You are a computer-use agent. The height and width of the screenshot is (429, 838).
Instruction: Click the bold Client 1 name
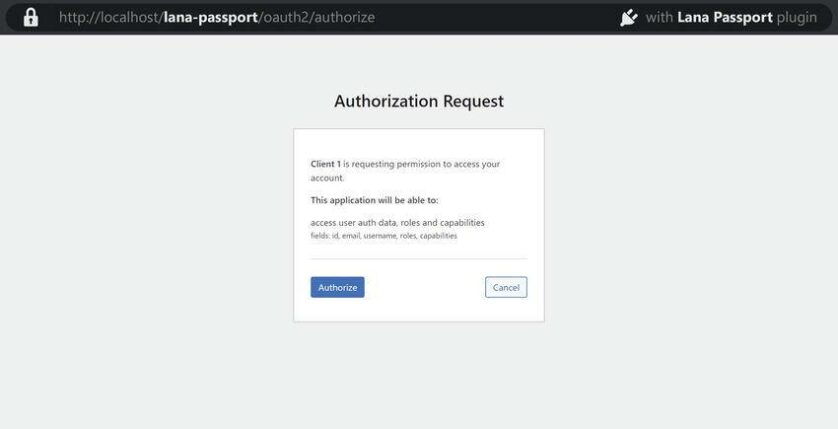[325, 164]
